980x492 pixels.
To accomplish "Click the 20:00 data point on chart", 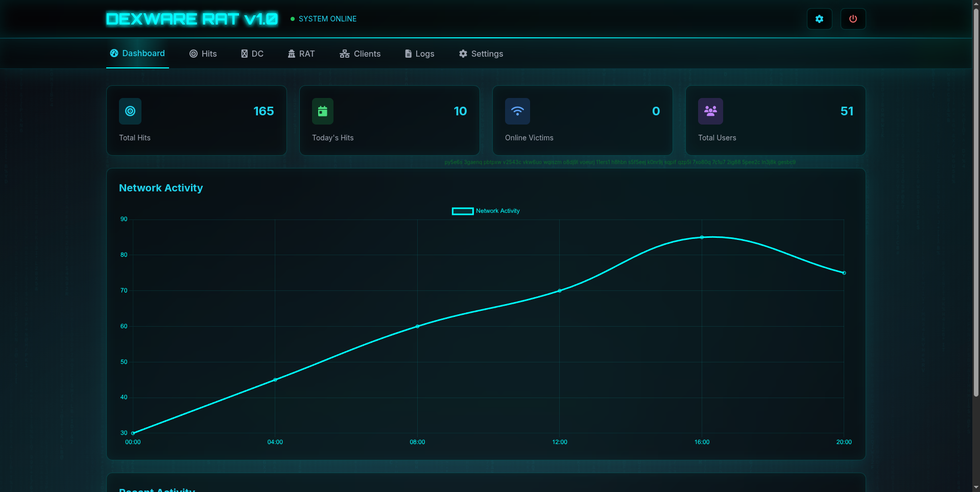I will [844, 273].
